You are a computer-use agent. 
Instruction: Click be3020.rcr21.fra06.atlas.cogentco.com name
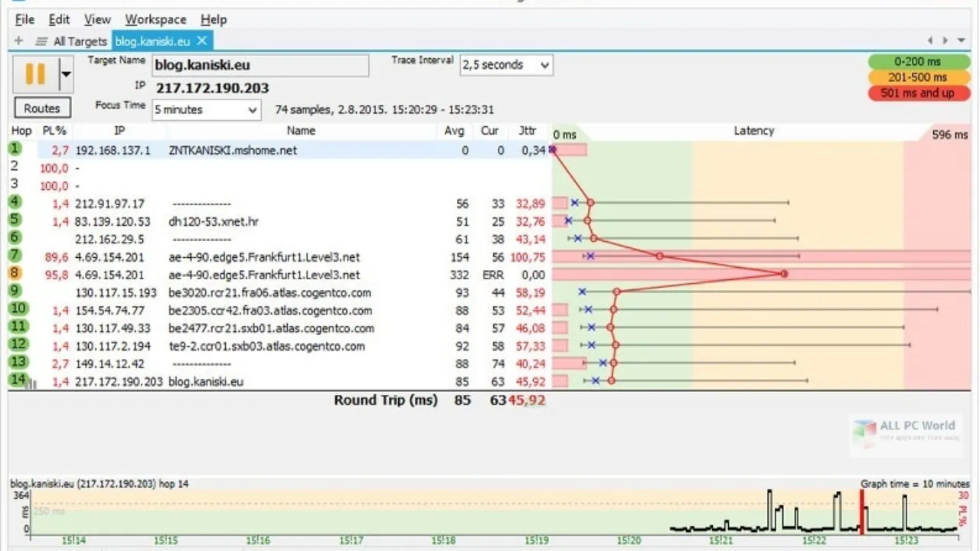coord(269,293)
